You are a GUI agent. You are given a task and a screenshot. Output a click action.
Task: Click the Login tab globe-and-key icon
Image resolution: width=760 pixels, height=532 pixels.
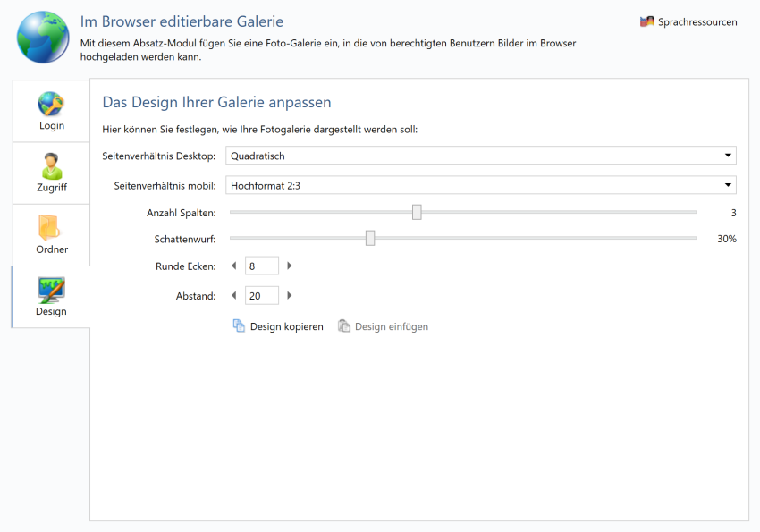click(x=51, y=104)
